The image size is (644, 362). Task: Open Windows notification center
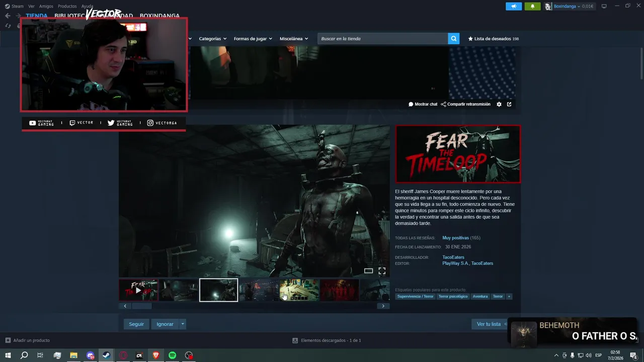(x=634, y=355)
